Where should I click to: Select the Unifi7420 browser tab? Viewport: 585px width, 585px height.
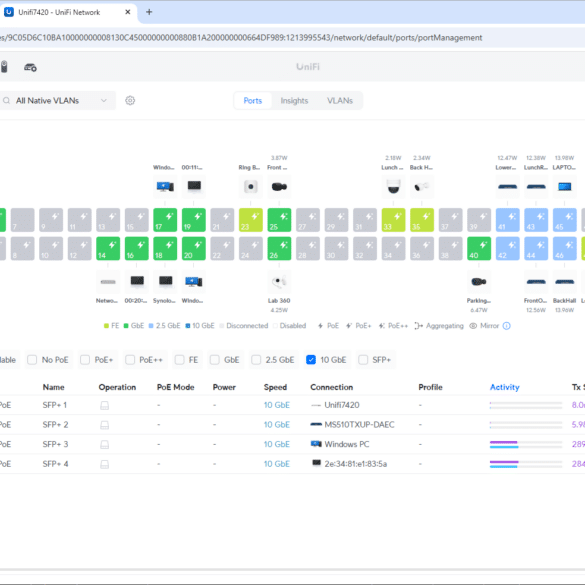(x=67, y=12)
